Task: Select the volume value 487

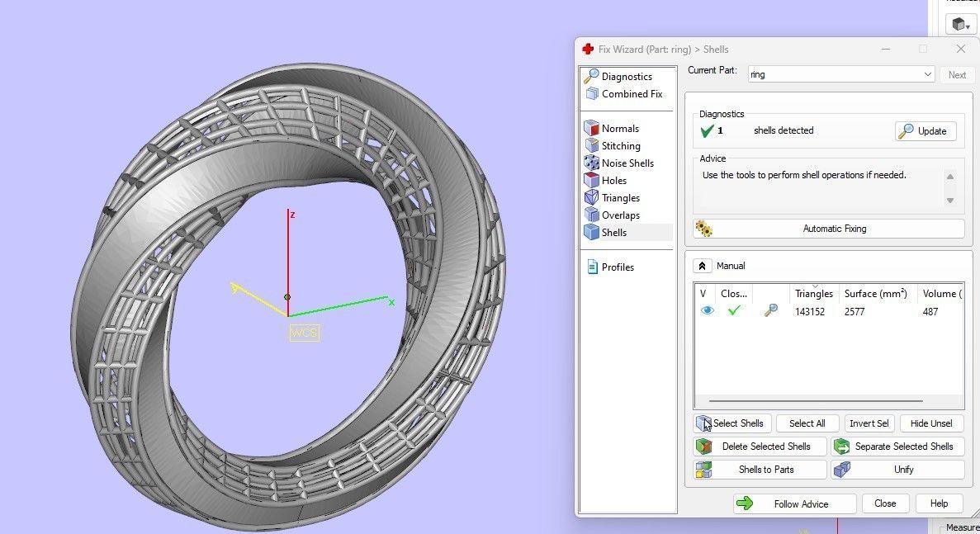Action: pyautogui.click(x=930, y=312)
